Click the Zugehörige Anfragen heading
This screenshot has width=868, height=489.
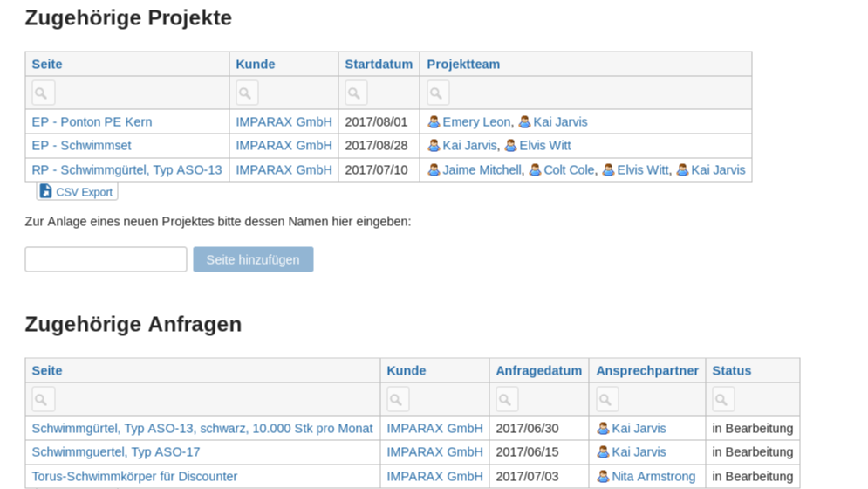click(x=133, y=324)
